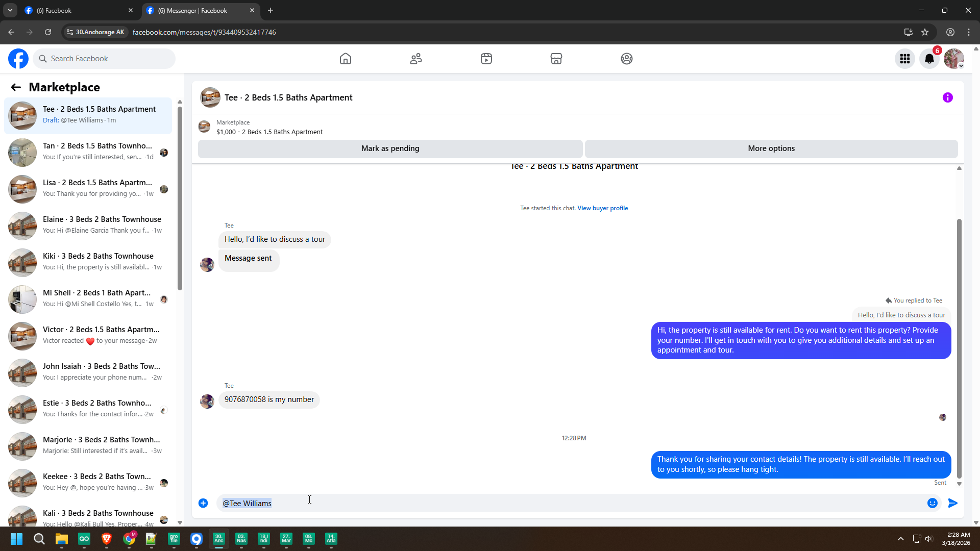Open the Marketplace storefront icon
The width and height of the screenshot is (980, 551).
[x=556, y=59]
